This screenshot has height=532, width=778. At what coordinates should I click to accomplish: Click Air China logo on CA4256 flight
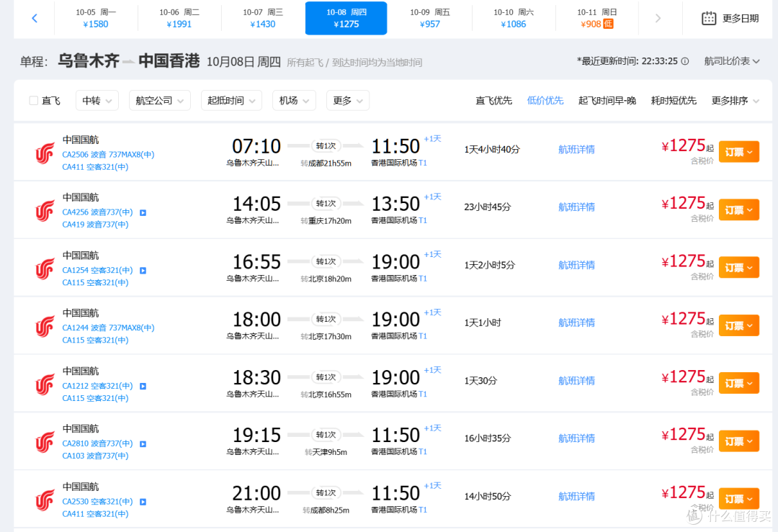(x=45, y=211)
